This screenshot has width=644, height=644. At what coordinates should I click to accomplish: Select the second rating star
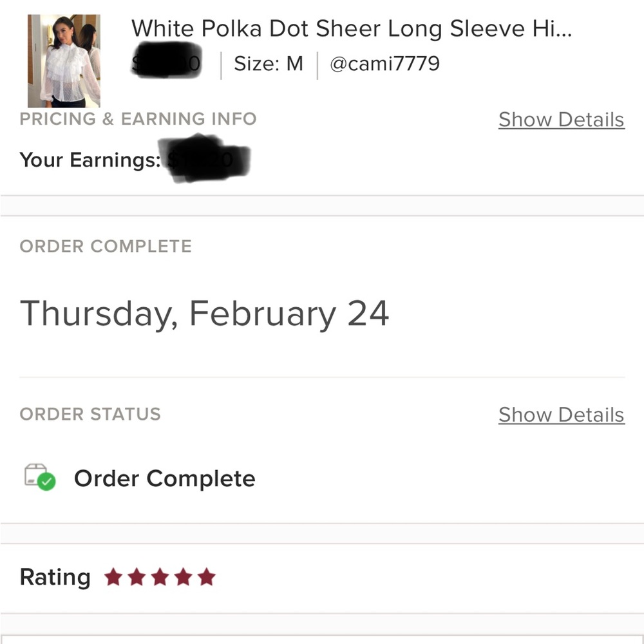tap(137, 576)
